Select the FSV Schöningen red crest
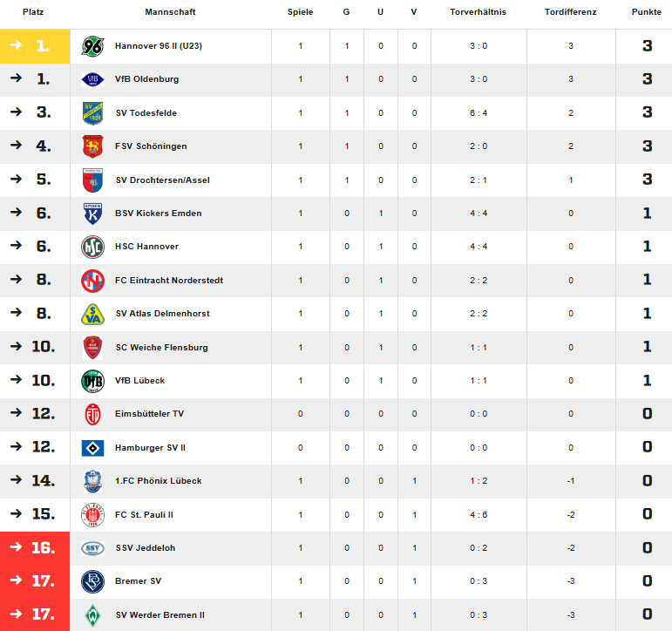The height and width of the screenshot is (631, 672). pos(92,146)
